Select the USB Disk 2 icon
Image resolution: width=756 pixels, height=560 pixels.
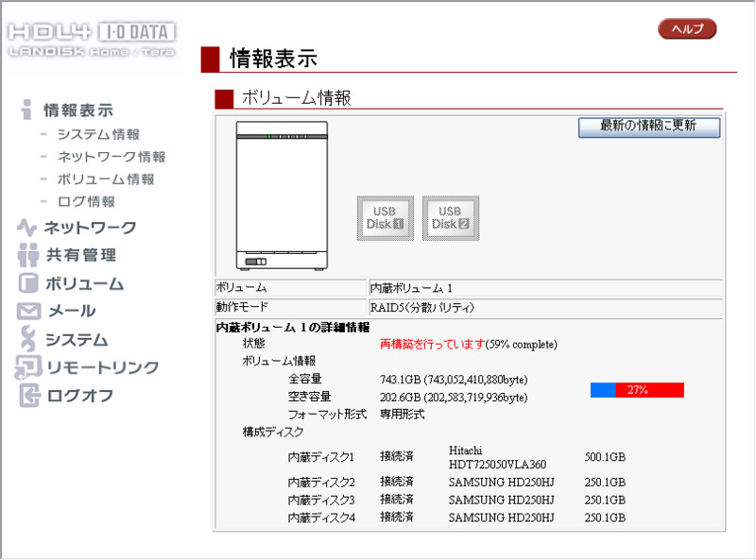451,218
